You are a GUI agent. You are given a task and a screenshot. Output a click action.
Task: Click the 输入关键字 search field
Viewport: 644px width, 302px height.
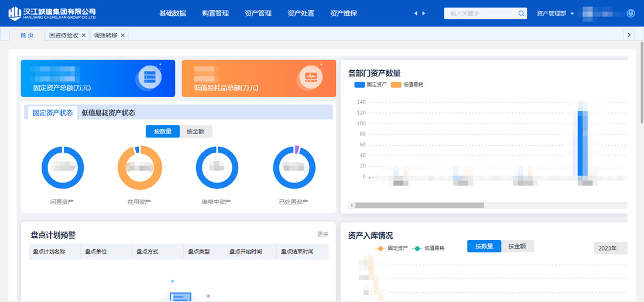point(481,13)
